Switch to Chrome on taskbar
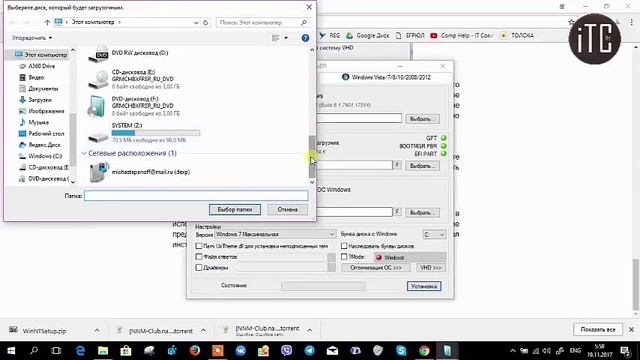 pos(424,351)
